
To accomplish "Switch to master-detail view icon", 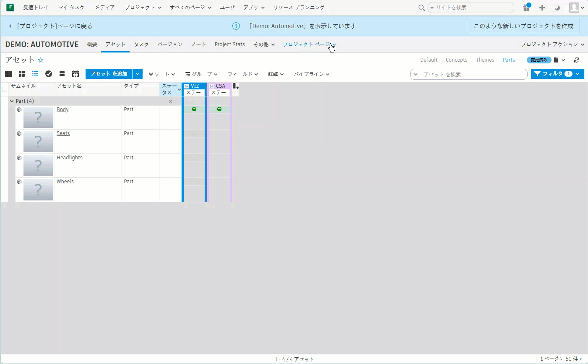I will click(8, 74).
